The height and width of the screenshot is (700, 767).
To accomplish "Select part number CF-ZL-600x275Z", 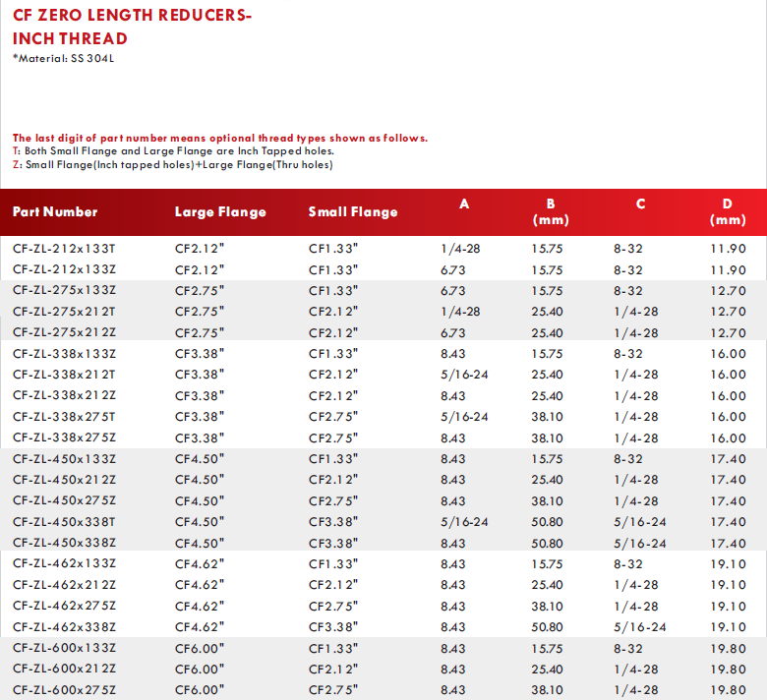I will (x=64, y=690).
